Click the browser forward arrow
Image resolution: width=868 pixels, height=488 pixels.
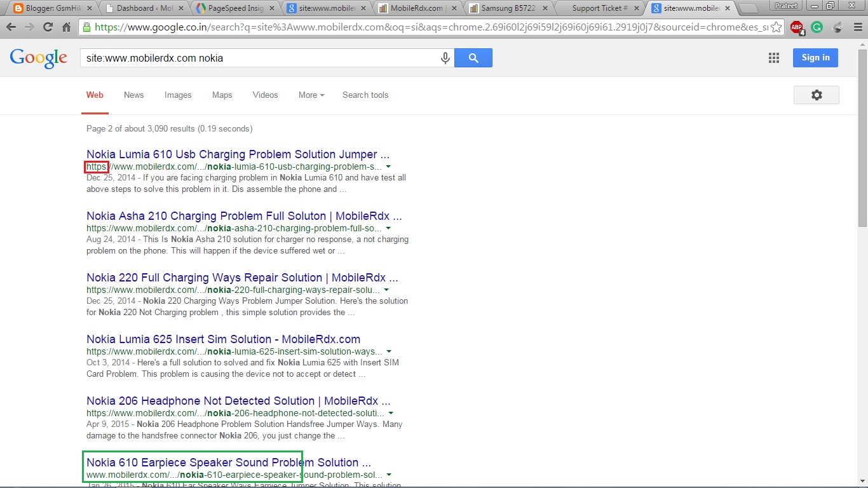tap(29, 27)
